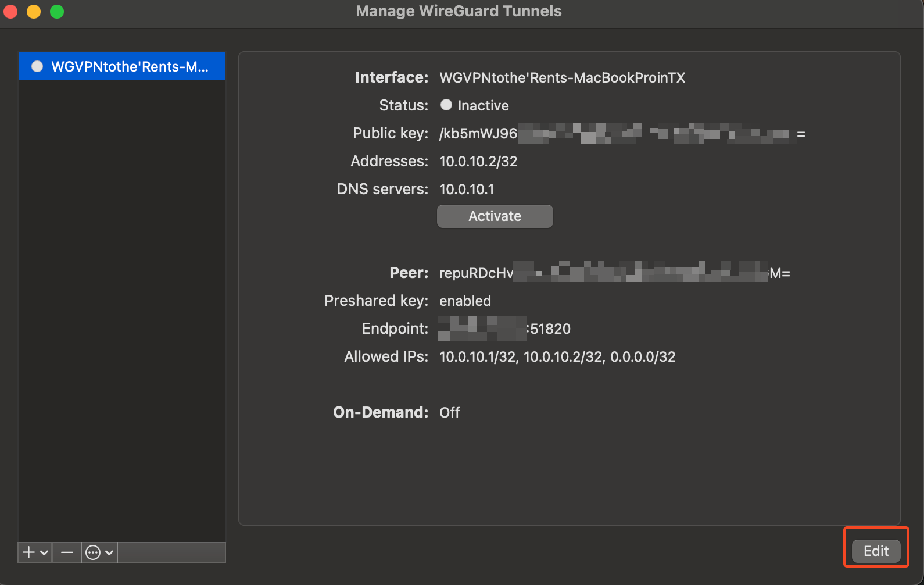Screen dimensions: 924x585
Task: Click the On-Demand Off value
Action: click(449, 412)
